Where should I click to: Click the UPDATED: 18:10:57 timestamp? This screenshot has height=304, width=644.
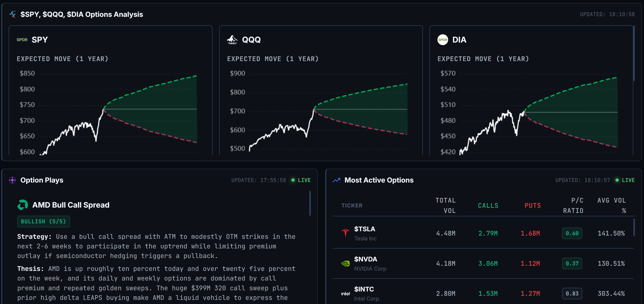point(582,180)
